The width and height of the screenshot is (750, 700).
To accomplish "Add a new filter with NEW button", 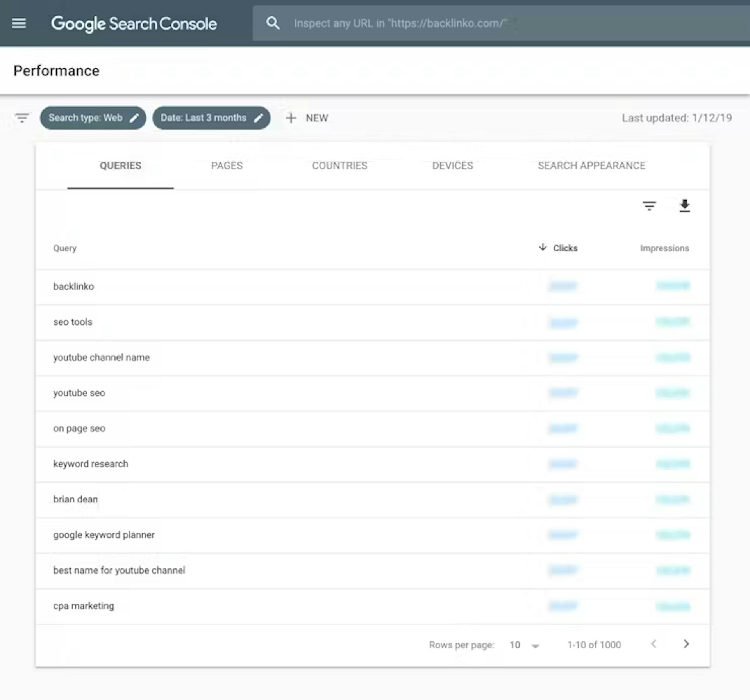I will click(x=307, y=118).
